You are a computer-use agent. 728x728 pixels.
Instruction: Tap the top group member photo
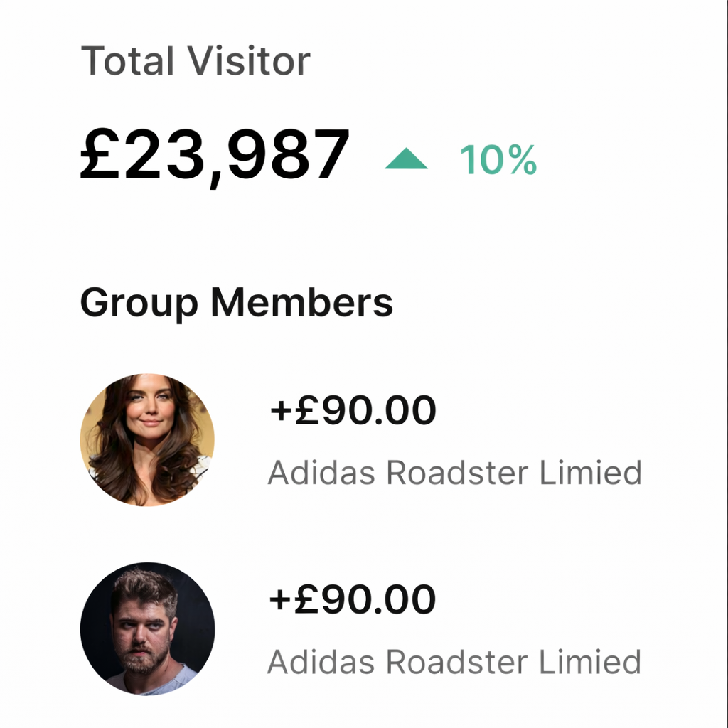click(147, 440)
